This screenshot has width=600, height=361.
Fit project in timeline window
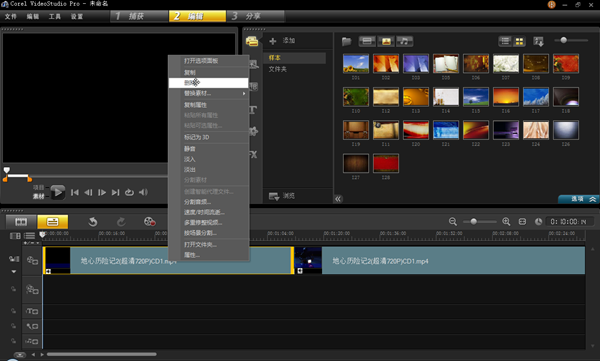(522, 222)
